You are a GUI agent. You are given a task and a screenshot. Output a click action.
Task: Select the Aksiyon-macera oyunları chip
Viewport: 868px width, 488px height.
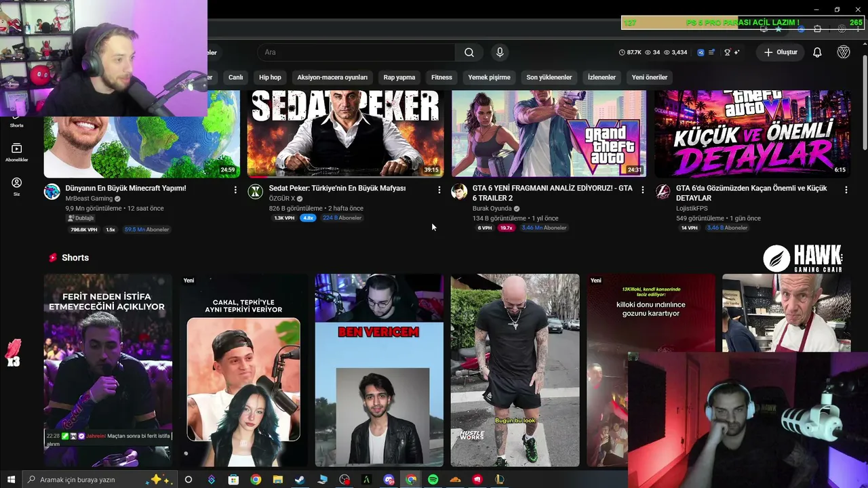click(332, 77)
